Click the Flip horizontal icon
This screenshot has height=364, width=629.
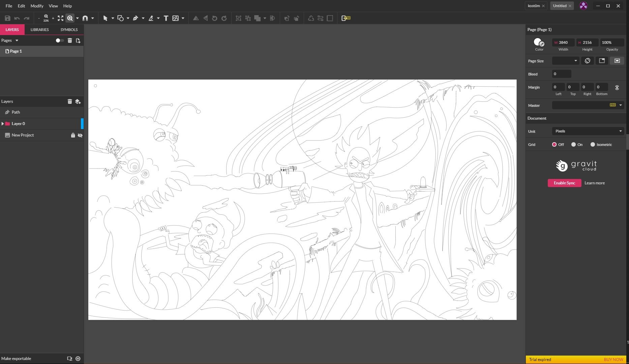pyautogui.click(x=196, y=18)
